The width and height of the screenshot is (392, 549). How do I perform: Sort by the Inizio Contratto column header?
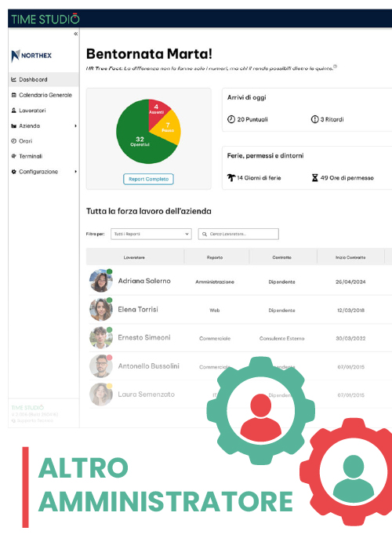point(350,257)
